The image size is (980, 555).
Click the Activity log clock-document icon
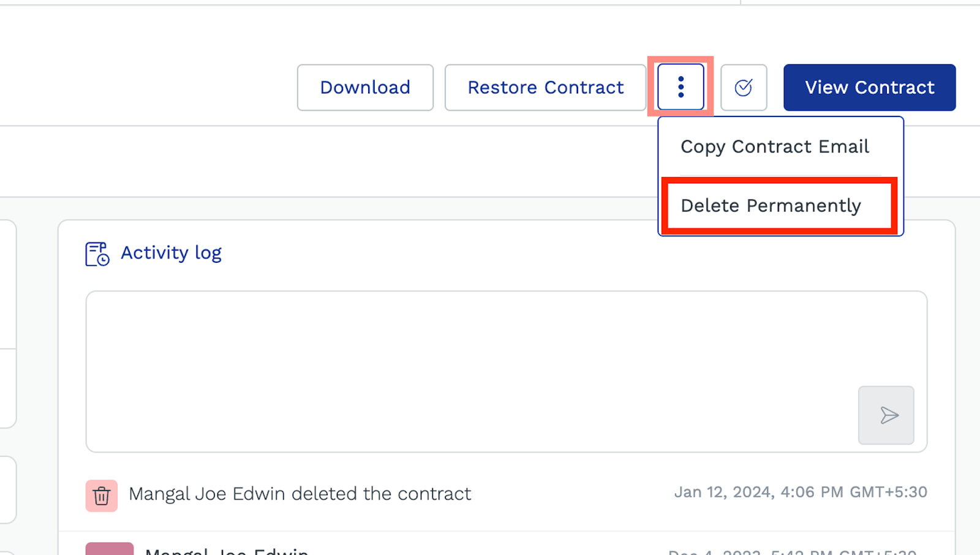tap(97, 254)
